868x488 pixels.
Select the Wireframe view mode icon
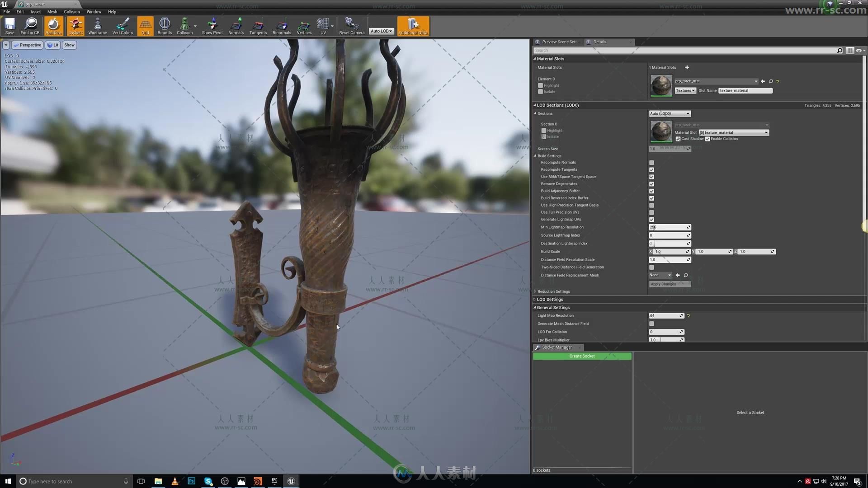(97, 26)
